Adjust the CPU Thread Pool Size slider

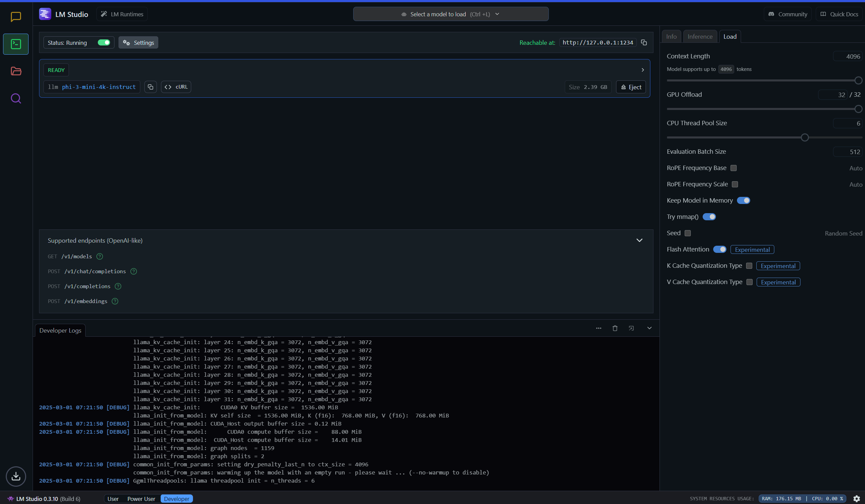click(x=764, y=137)
